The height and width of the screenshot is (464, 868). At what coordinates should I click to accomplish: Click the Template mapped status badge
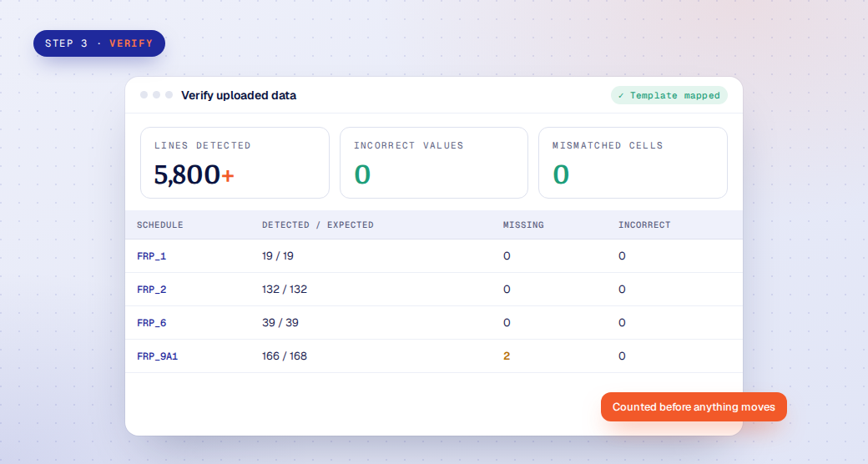(669, 95)
